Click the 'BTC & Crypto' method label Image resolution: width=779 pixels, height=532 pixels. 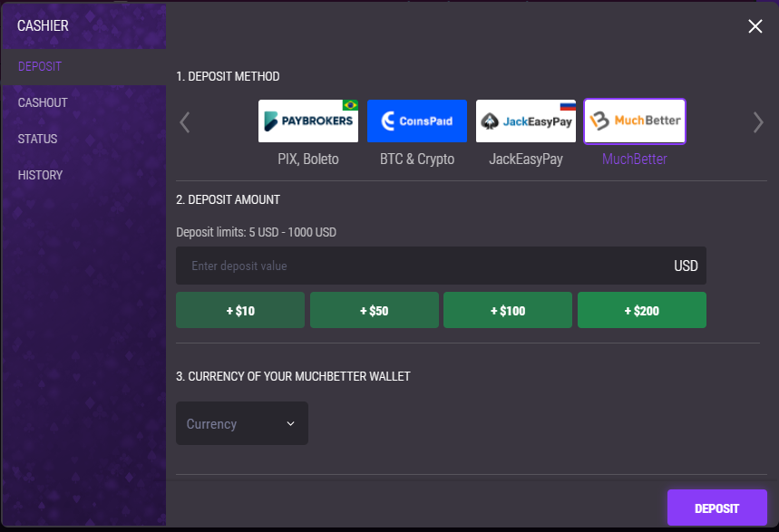[417, 159]
